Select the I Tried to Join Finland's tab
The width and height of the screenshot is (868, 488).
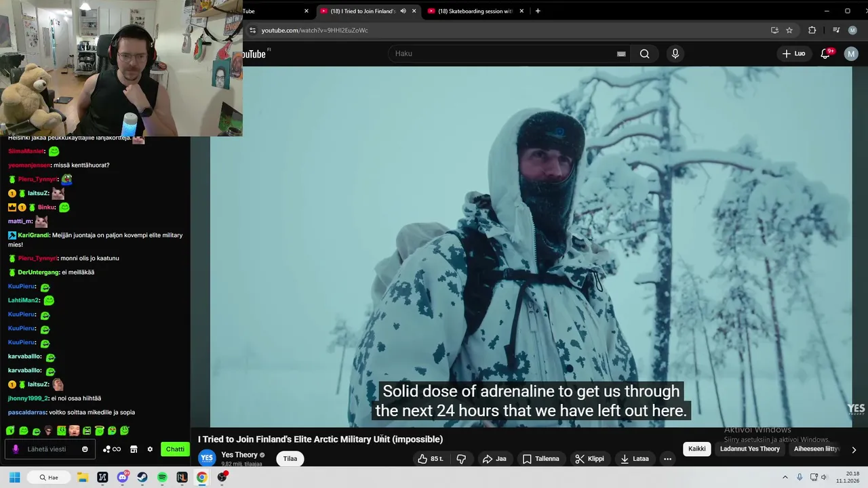(363, 11)
